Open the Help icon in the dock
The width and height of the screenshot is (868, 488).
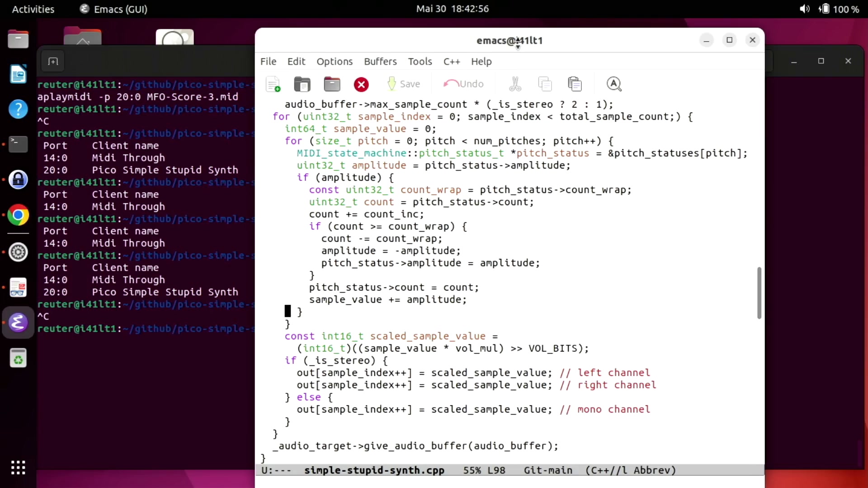tap(18, 109)
